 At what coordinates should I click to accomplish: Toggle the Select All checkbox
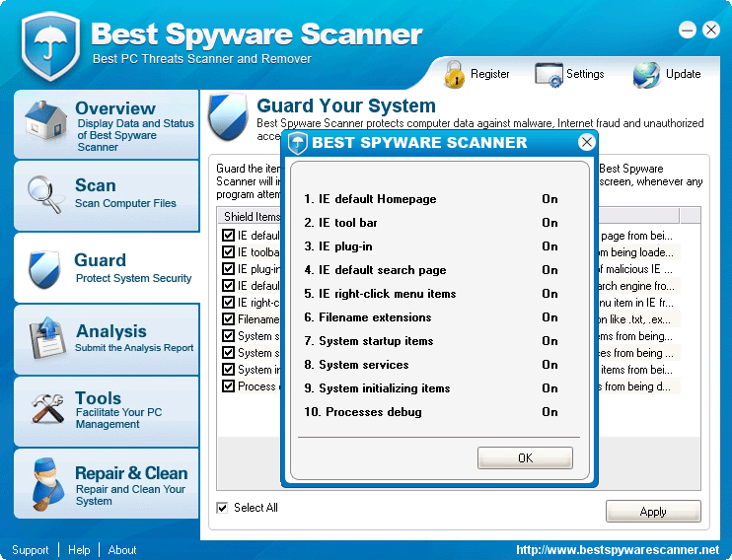(x=222, y=508)
